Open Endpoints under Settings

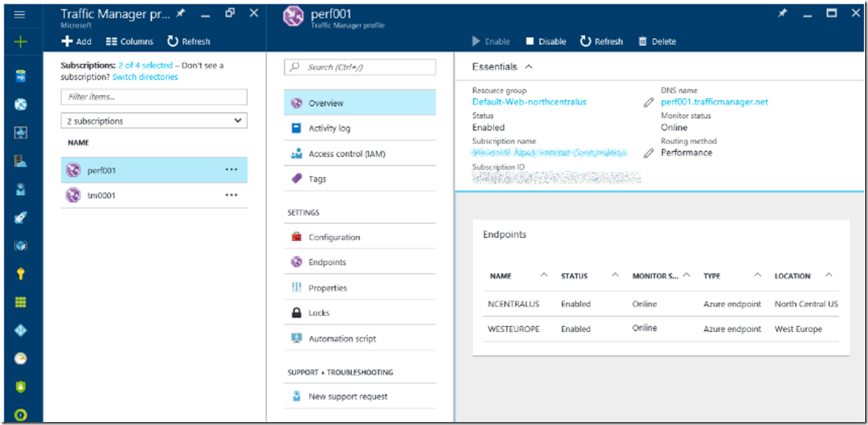click(x=360, y=262)
